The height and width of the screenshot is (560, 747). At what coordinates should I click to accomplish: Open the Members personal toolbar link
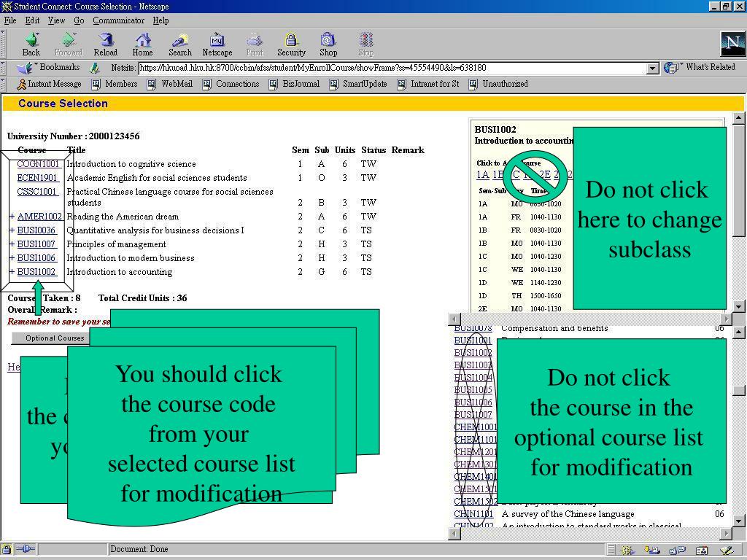115,84
